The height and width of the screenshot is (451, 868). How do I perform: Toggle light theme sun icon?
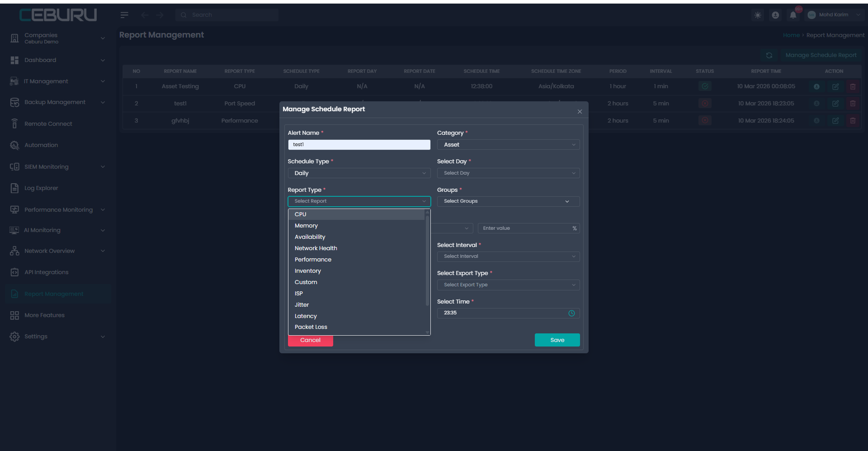[758, 15]
